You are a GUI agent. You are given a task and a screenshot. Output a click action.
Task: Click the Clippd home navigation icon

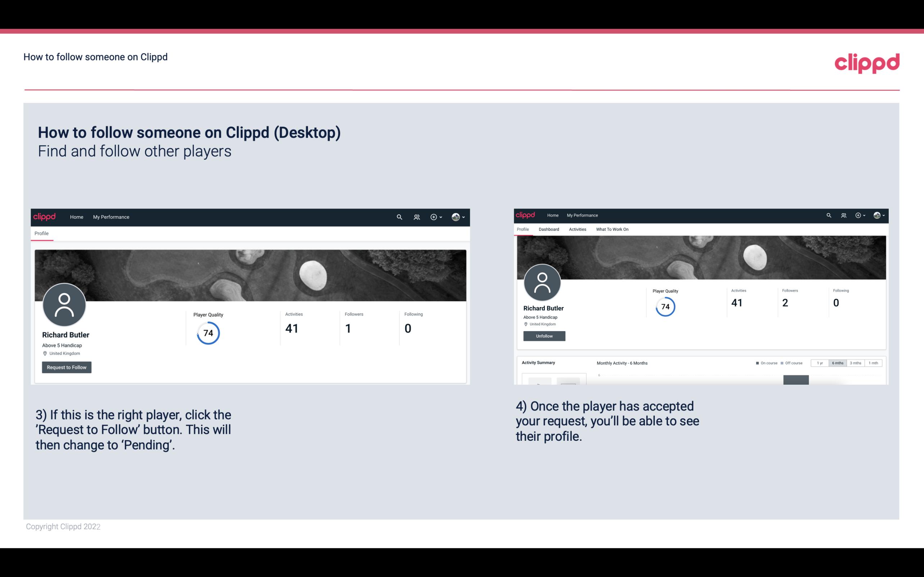[45, 217]
